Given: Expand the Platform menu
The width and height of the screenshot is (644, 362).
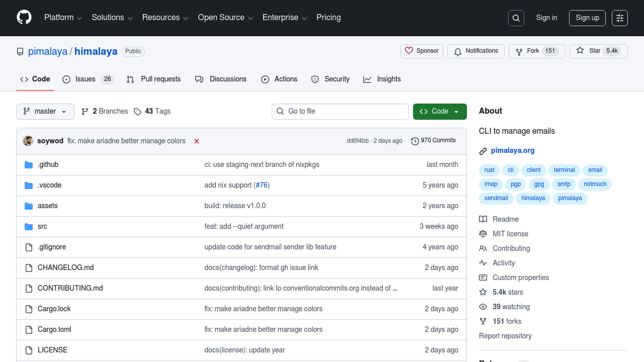Looking at the screenshot, I should click(x=63, y=18).
